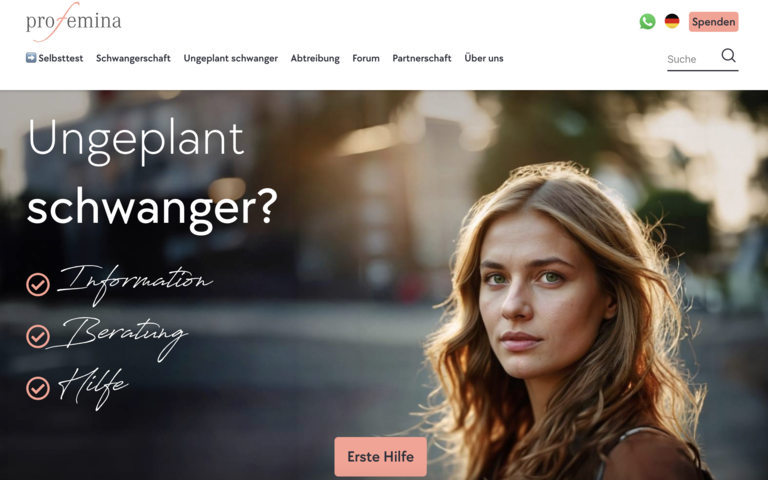Click the arrow icon beside Selbsttest
Image resolution: width=768 pixels, height=480 pixels.
pos(31,58)
